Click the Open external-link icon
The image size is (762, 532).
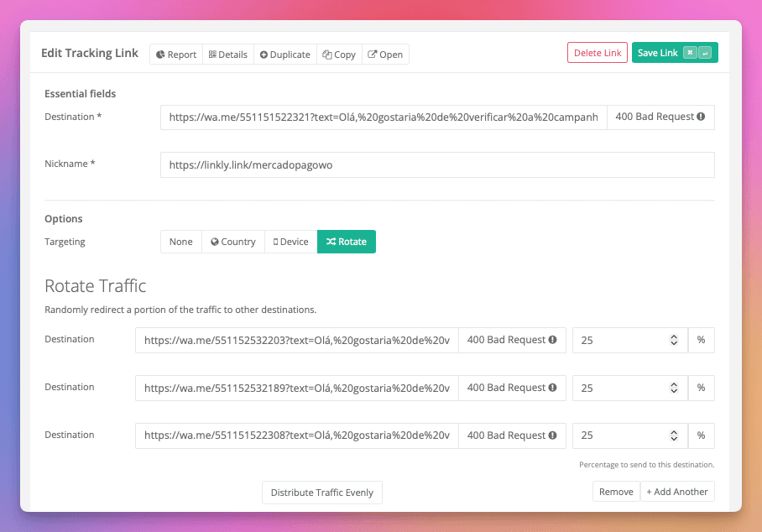pyautogui.click(x=372, y=54)
